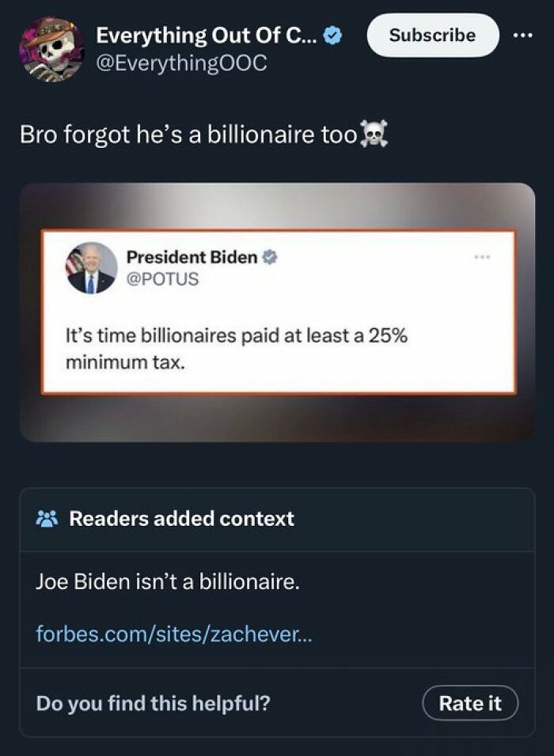Screen dimensions: 554x756
Task: Open the three-dot more options menu
Action: click(x=523, y=35)
